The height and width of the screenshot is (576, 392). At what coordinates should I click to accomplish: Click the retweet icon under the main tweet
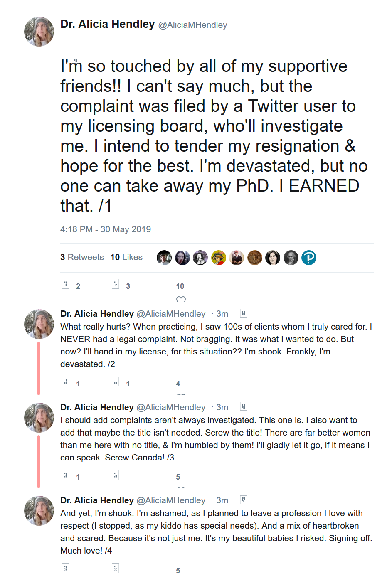pyautogui.click(x=116, y=284)
